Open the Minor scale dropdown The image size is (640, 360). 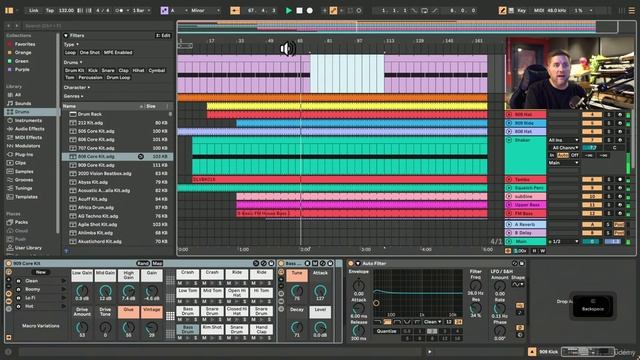pos(205,11)
